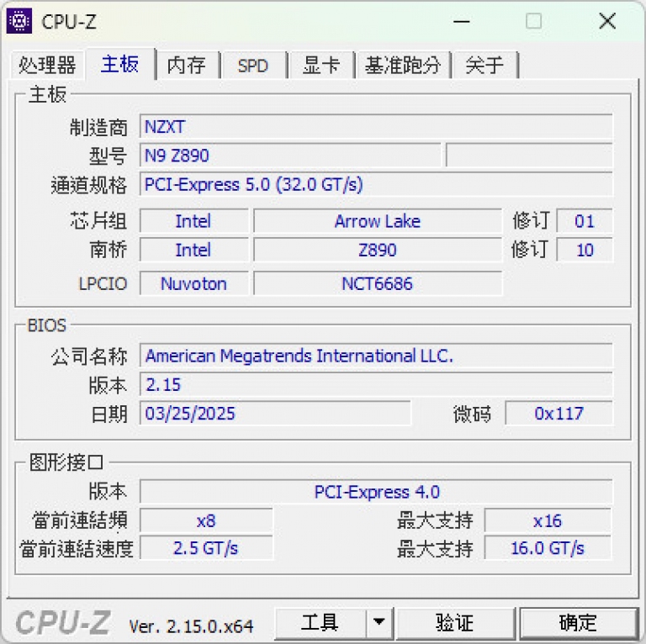The image size is (646, 644).
Task: Click the Intel southbridge vendor beside Z890
Action: tap(193, 250)
